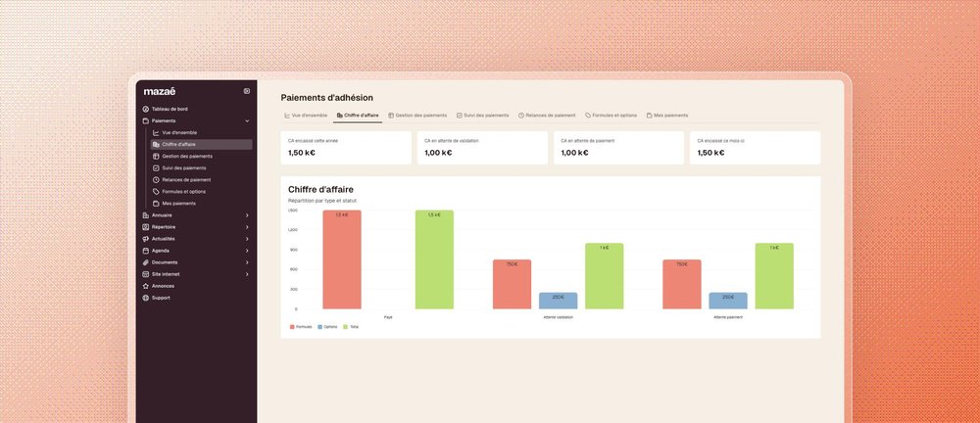
Task: Expand the Documents section chevron
Action: click(x=247, y=262)
